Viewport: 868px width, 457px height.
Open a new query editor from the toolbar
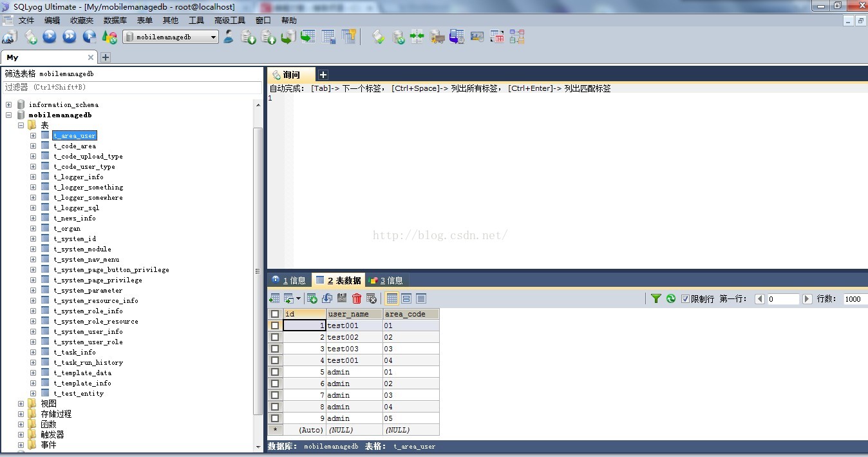point(30,37)
